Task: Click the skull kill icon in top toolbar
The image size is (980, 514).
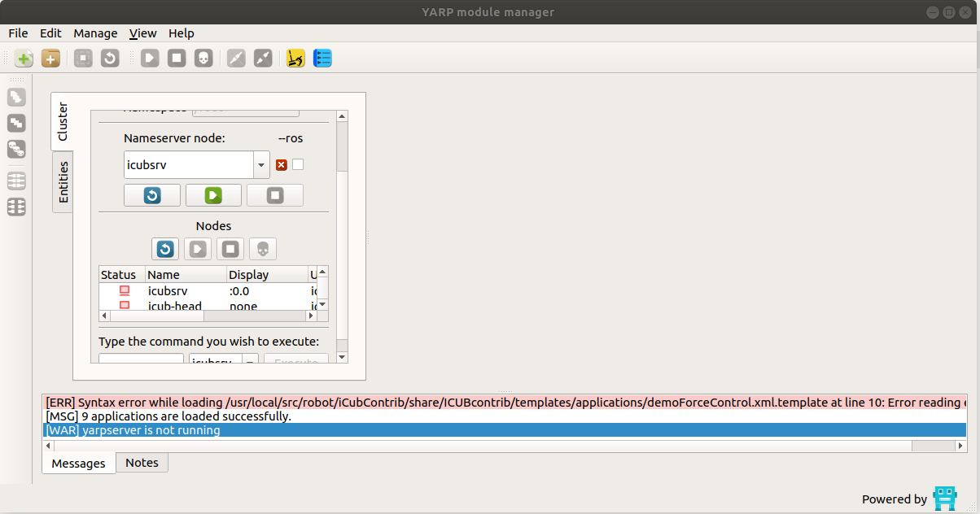Action: (x=203, y=59)
